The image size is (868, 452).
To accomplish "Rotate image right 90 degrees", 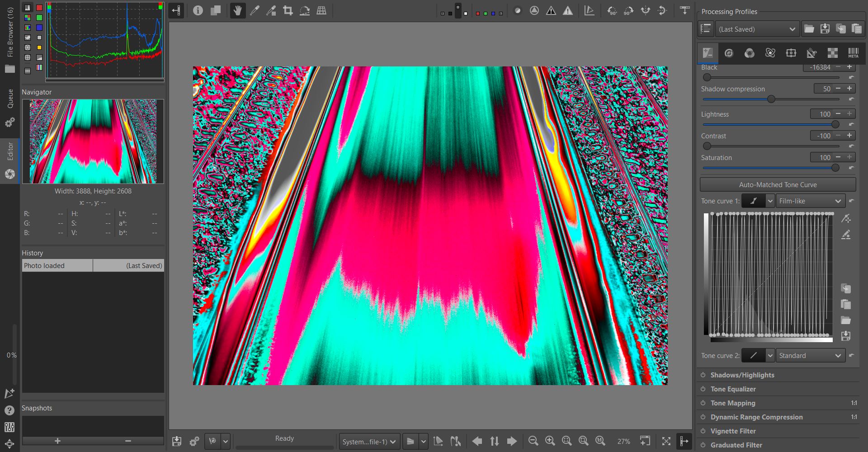I will (x=629, y=10).
